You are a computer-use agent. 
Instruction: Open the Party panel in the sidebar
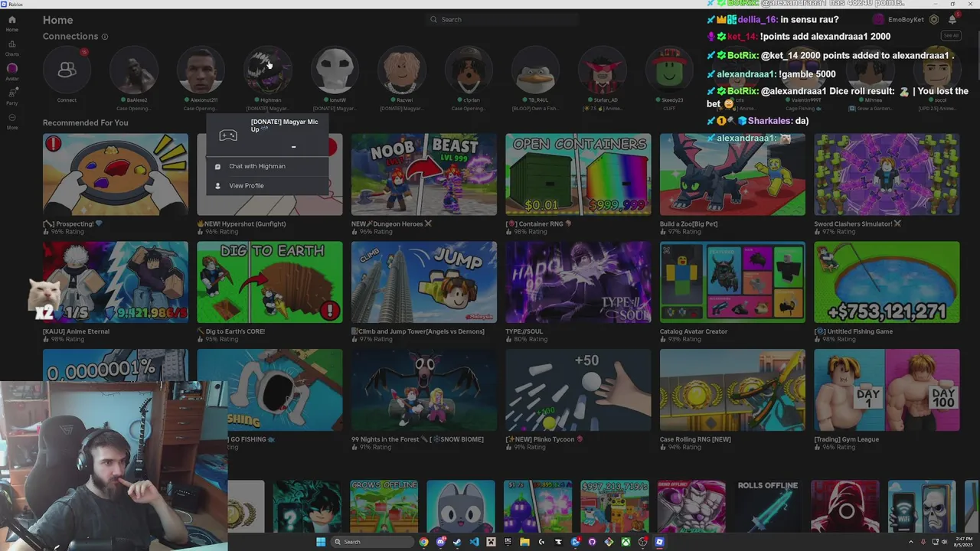pyautogui.click(x=11, y=96)
